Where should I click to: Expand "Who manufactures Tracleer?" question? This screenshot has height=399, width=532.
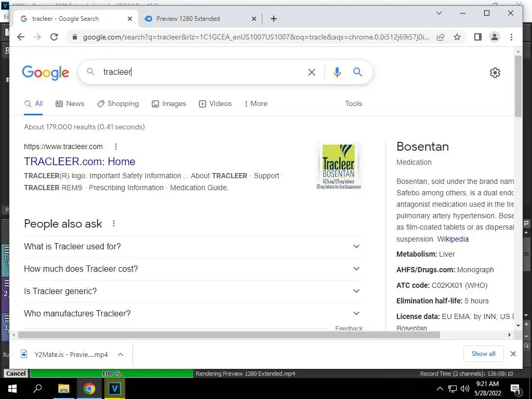coord(193,314)
